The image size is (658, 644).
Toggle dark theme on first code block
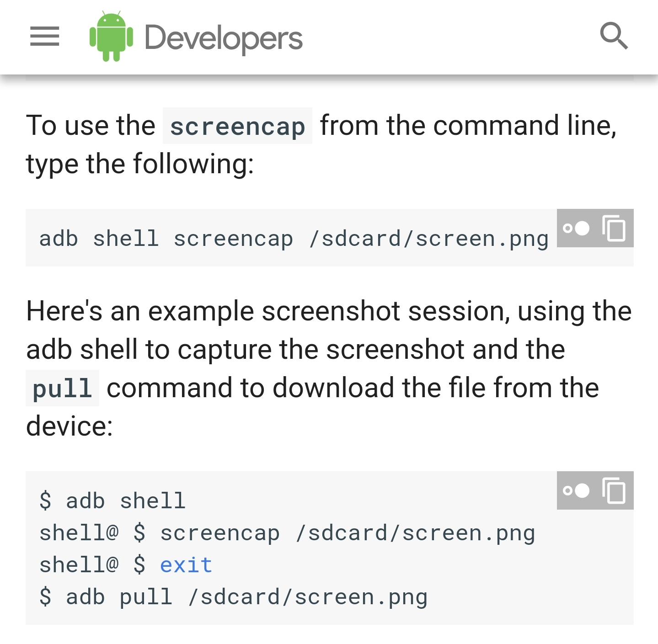tap(576, 228)
